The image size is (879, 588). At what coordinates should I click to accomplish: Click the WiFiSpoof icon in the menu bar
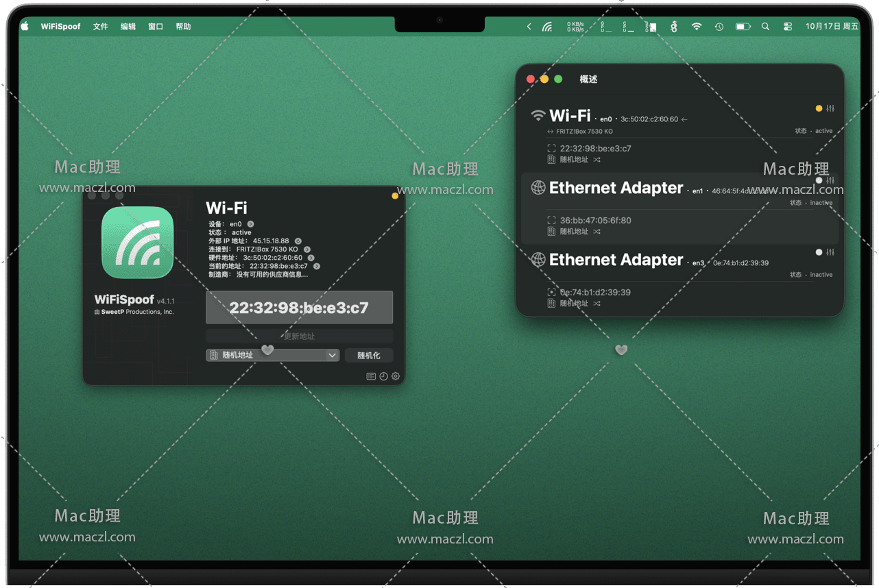[547, 27]
